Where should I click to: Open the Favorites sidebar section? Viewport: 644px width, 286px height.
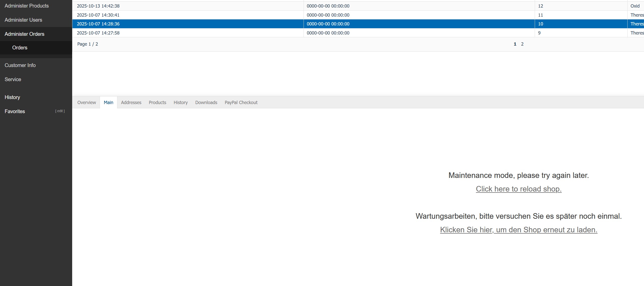(x=15, y=111)
